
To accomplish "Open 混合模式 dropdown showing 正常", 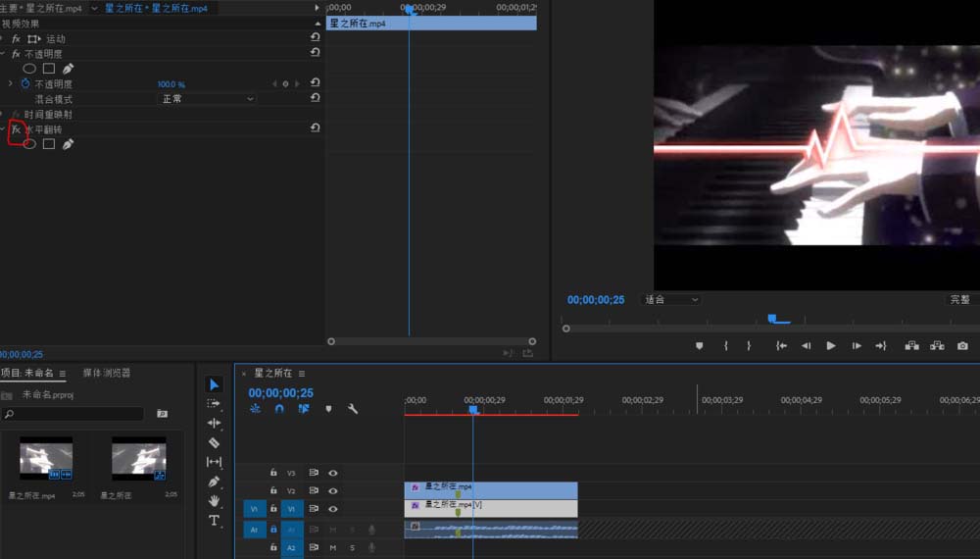I will pyautogui.click(x=207, y=99).
